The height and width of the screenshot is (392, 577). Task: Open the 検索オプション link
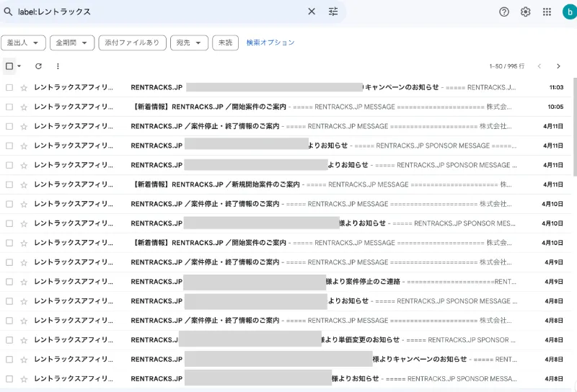(270, 43)
